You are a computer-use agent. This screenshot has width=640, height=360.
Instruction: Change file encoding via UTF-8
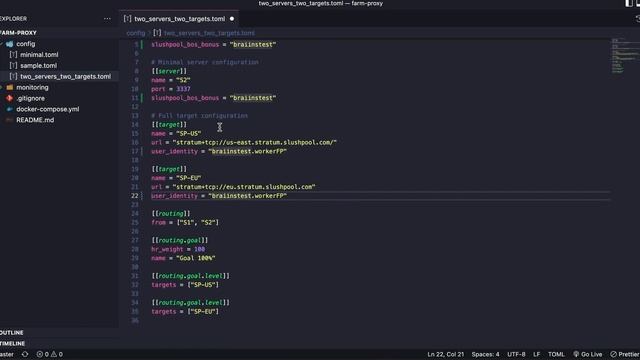pyautogui.click(x=516, y=354)
